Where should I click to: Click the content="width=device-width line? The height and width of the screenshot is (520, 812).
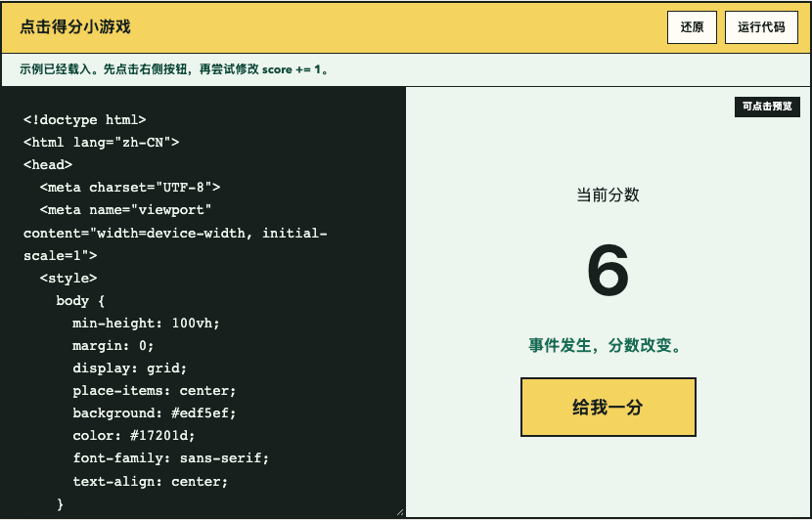click(x=175, y=234)
